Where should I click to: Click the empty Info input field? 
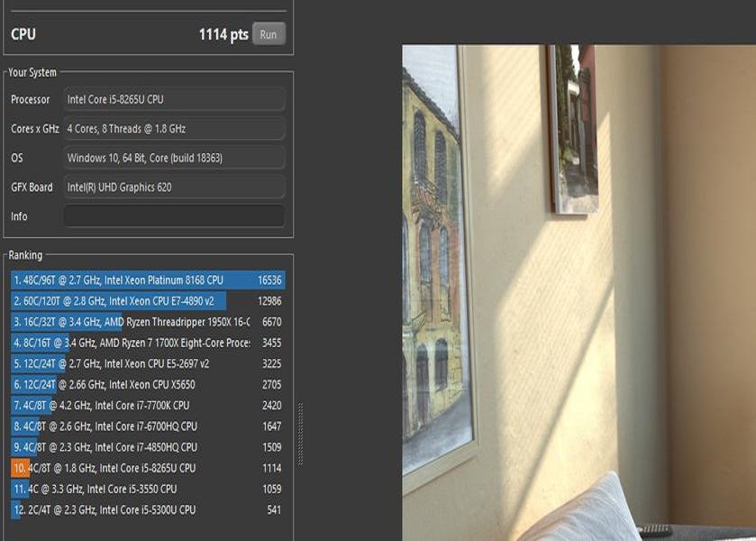tap(174, 216)
